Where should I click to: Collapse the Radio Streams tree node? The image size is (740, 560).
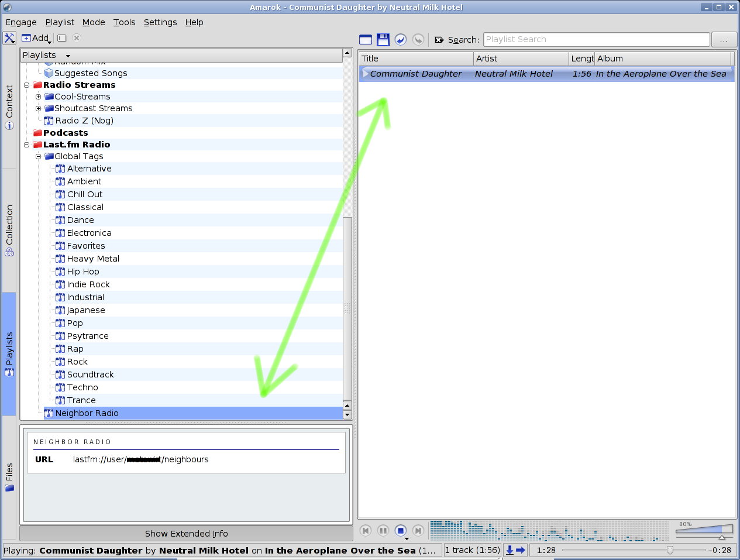pos(26,85)
